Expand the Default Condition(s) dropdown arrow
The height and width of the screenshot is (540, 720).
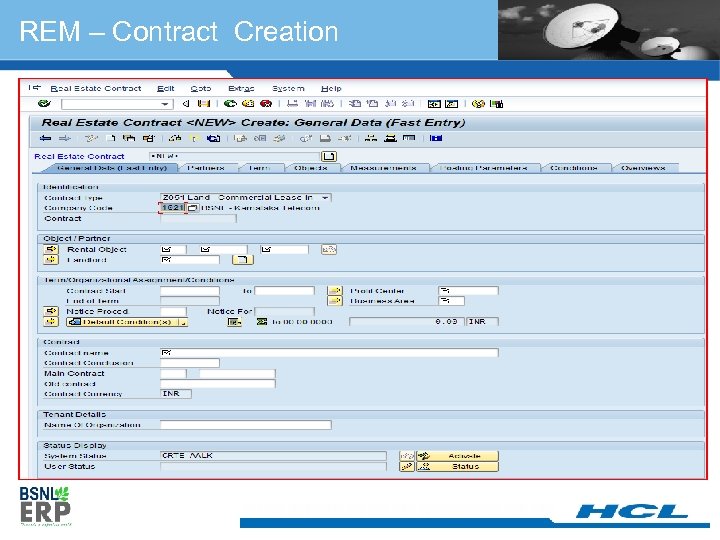tap(183, 322)
